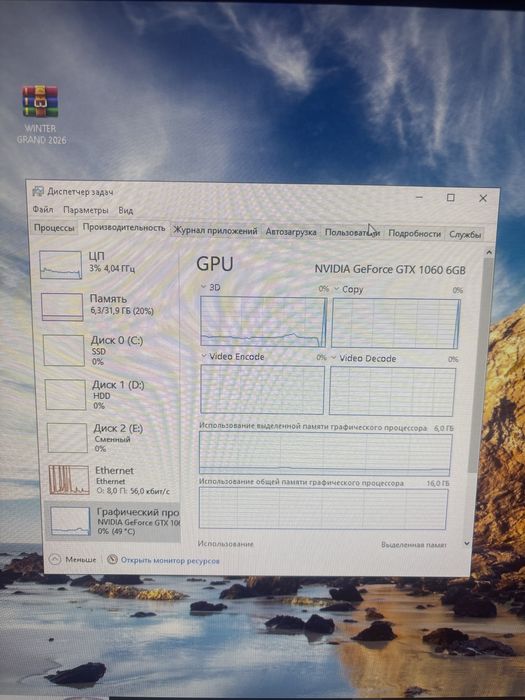Image resolution: width=525 pixels, height=700 pixels.
Task: Switch to Журнал приложений tab
Action: (x=215, y=231)
